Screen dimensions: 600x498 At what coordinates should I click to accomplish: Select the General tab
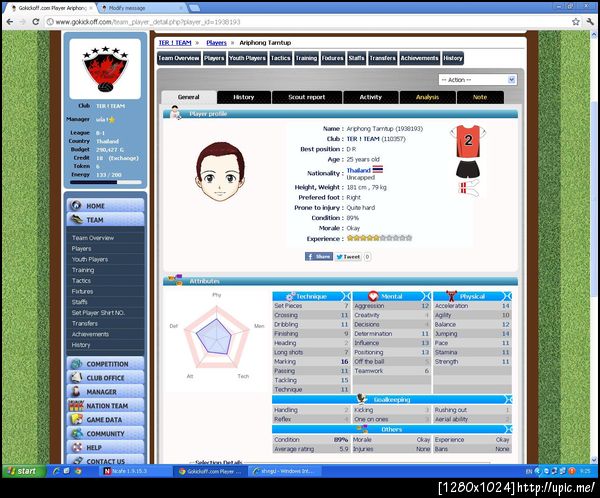pyautogui.click(x=189, y=97)
